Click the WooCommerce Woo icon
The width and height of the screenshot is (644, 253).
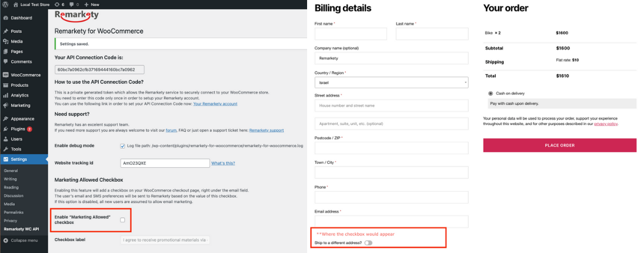(5, 75)
